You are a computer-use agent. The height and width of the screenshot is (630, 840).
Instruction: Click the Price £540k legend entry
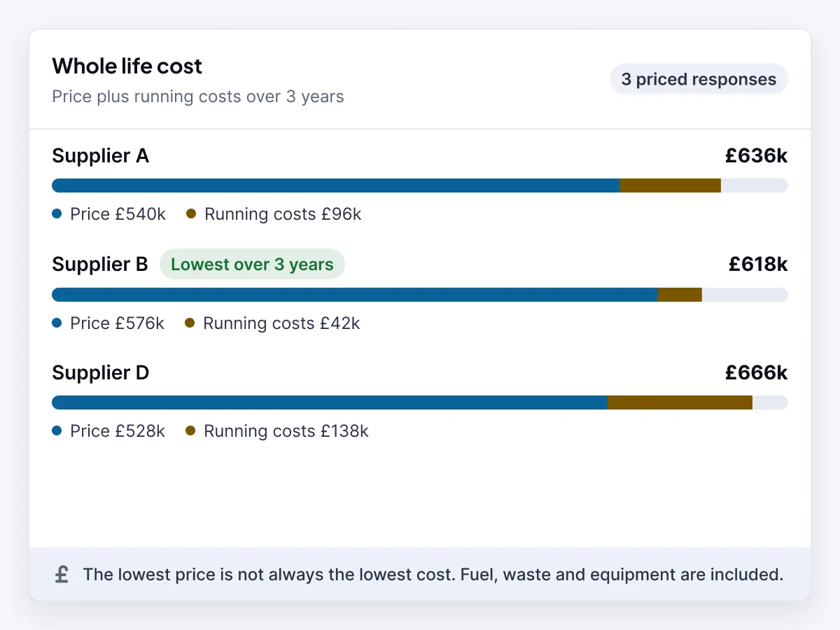pos(109,214)
